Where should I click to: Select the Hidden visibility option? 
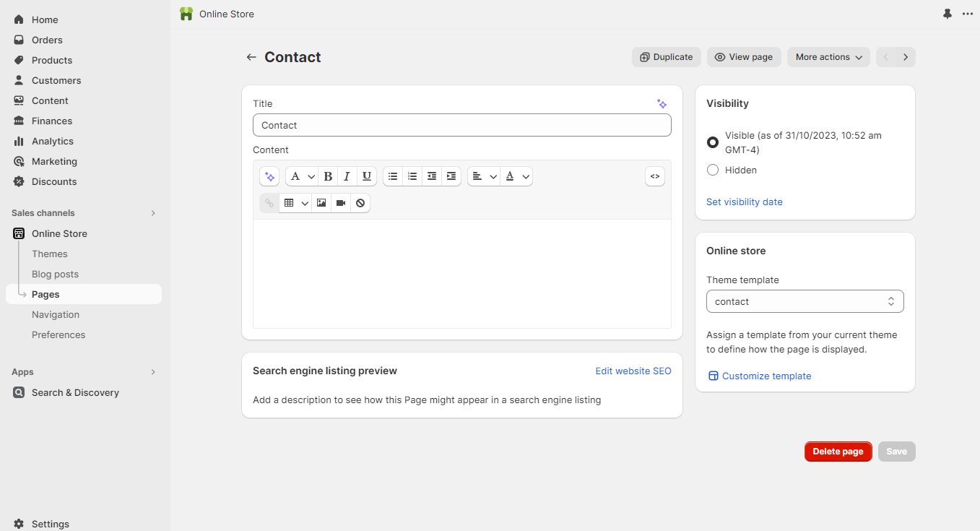tap(713, 170)
